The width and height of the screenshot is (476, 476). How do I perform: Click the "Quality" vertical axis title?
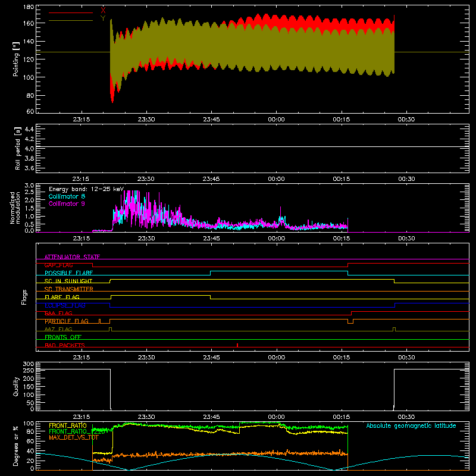pyautogui.click(x=16, y=386)
